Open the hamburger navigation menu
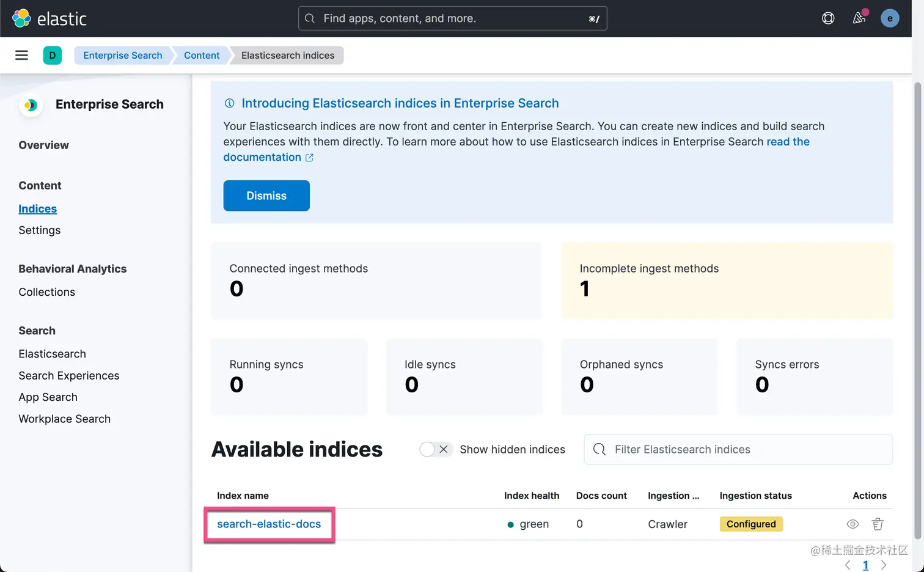This screenshot has height=572, width=924. tap(21, 56)
